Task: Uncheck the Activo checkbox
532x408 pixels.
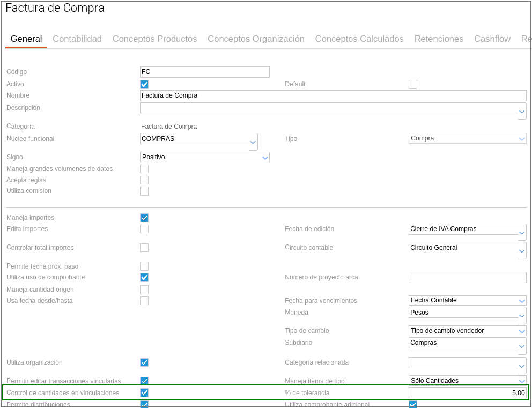Action: pyautogui.click(x=144, y=84)
